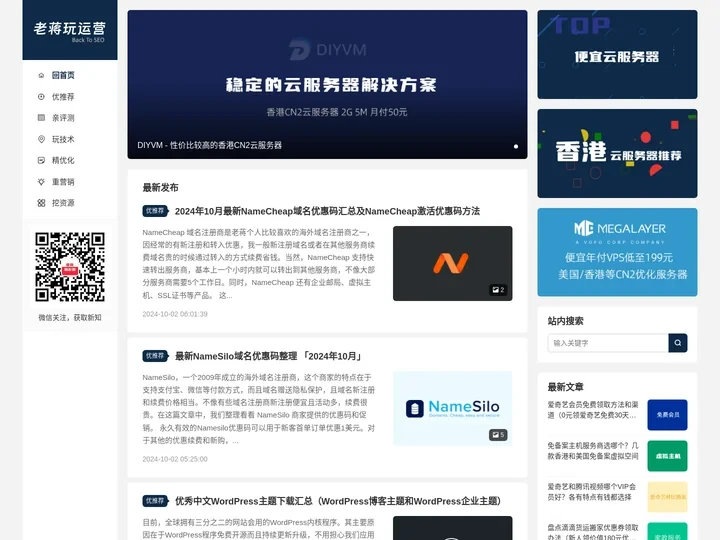Click the 优推荐 tag on WordPress主题 article
This screenshot has height=540, width=720.
coord(155,501)
